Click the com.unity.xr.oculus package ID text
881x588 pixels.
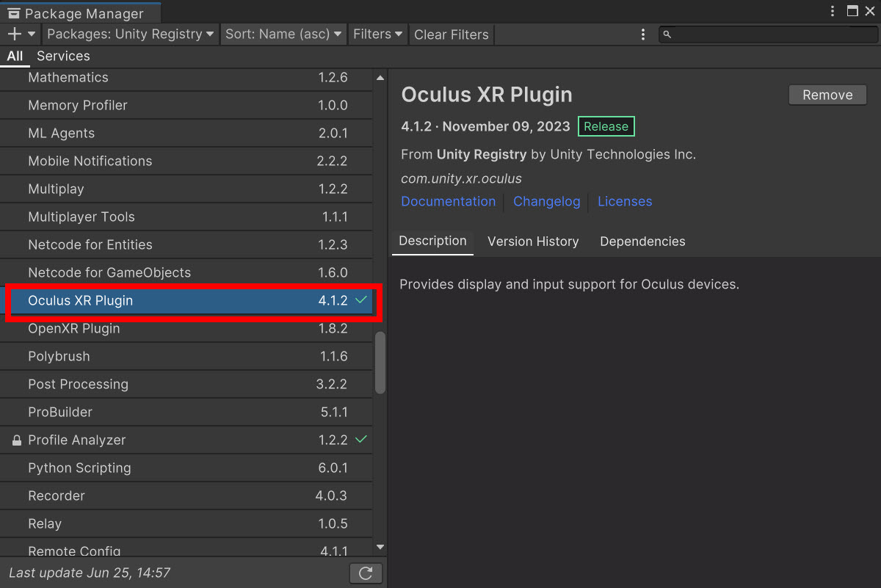tap(461, 178)
